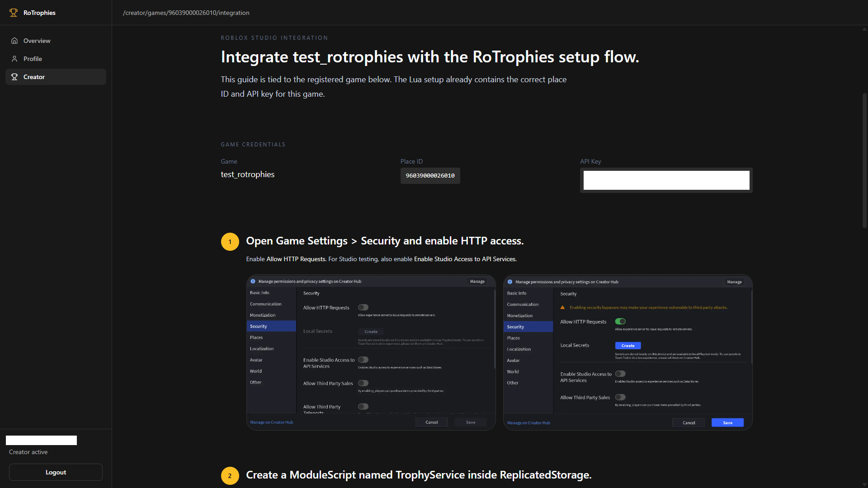Click the Profile person icon
Image resolution: width=868 pixels, height=488 pixels.
click(x=14, y=59)
